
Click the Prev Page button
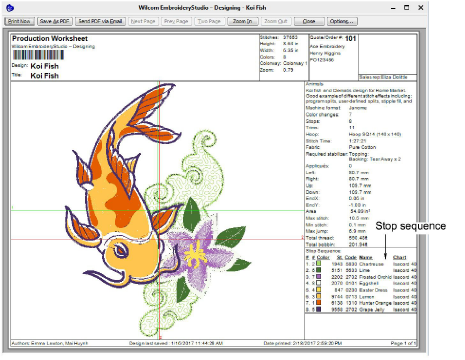click(176, 21)
